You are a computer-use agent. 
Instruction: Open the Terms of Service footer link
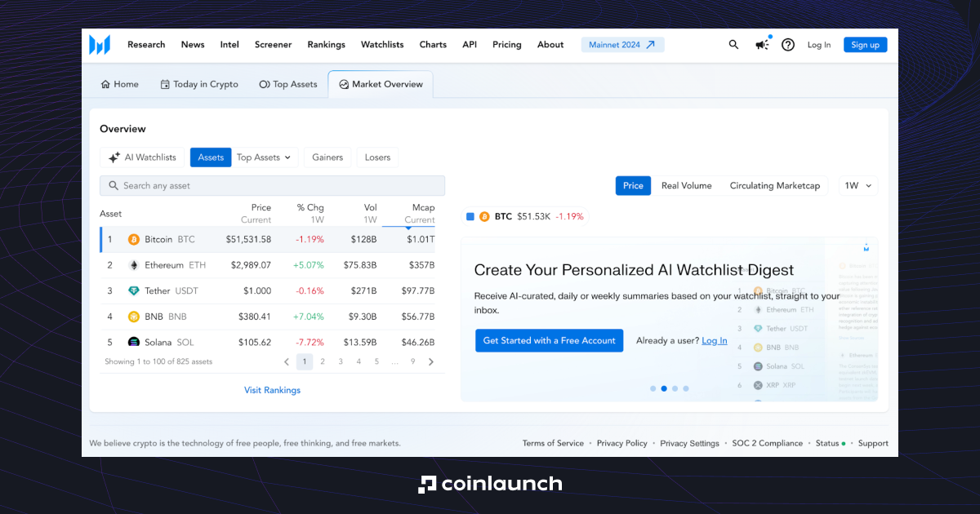(553, 443)
